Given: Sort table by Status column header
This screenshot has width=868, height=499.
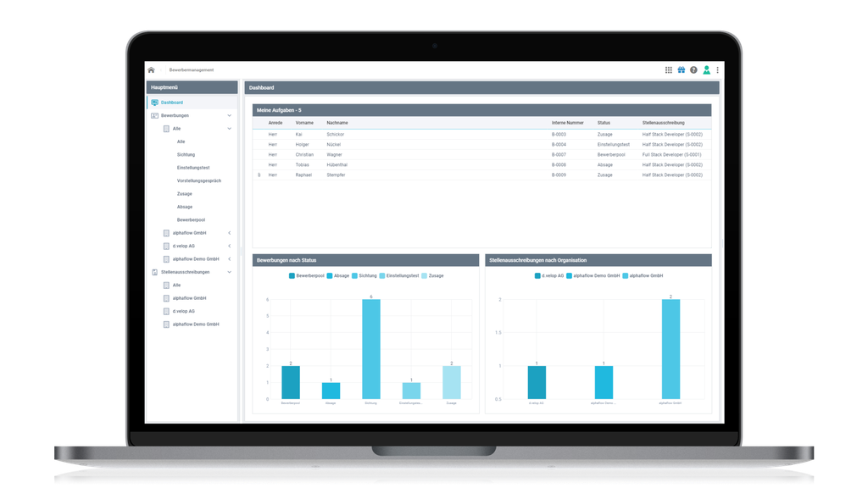Looking at the screenshot, I should [x=604, y=123].
